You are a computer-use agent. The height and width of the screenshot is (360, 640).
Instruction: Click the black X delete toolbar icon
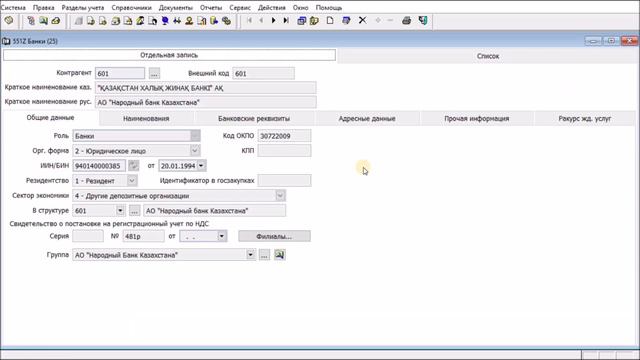point(362,20)
